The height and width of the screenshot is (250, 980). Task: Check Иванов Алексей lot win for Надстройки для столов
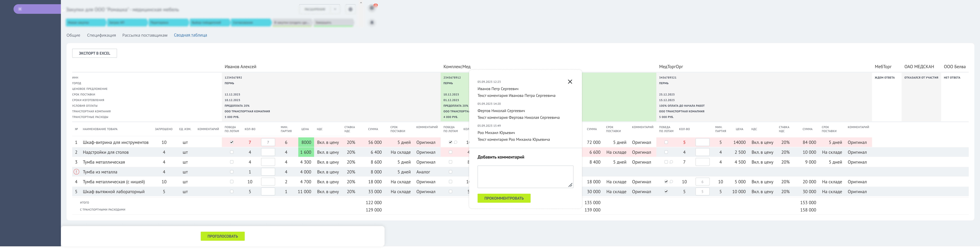pyautogui.click(x=232, y=152)
